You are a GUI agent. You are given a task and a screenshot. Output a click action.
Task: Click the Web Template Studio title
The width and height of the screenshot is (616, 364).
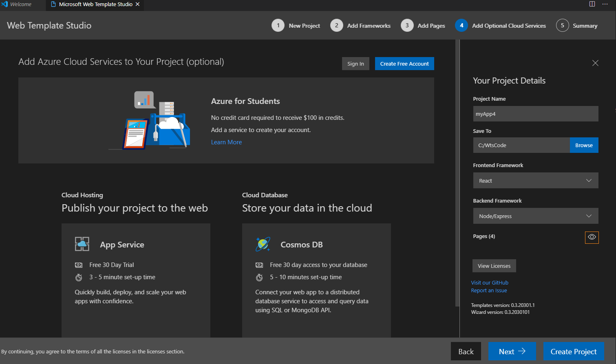pos(49,25)
